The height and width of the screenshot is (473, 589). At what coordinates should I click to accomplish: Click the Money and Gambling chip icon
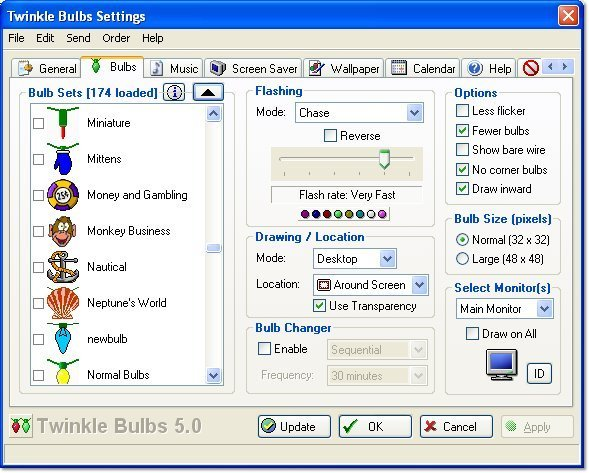tap(63, 195)
